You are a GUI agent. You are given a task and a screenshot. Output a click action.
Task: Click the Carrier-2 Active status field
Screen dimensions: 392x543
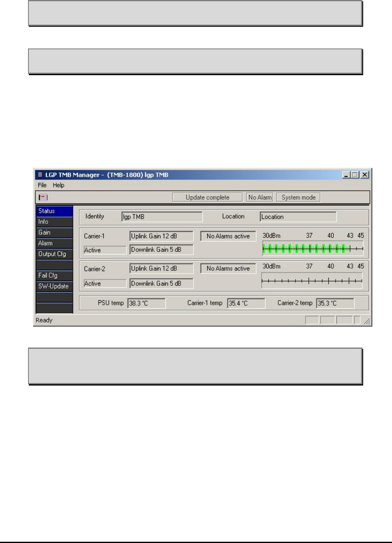click(x=105, y=284)
